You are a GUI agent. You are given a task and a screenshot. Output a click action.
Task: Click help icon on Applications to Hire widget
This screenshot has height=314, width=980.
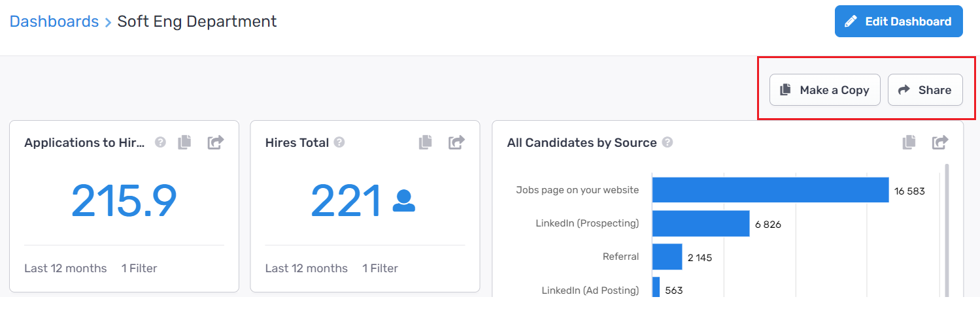click(x=160, y=142)
